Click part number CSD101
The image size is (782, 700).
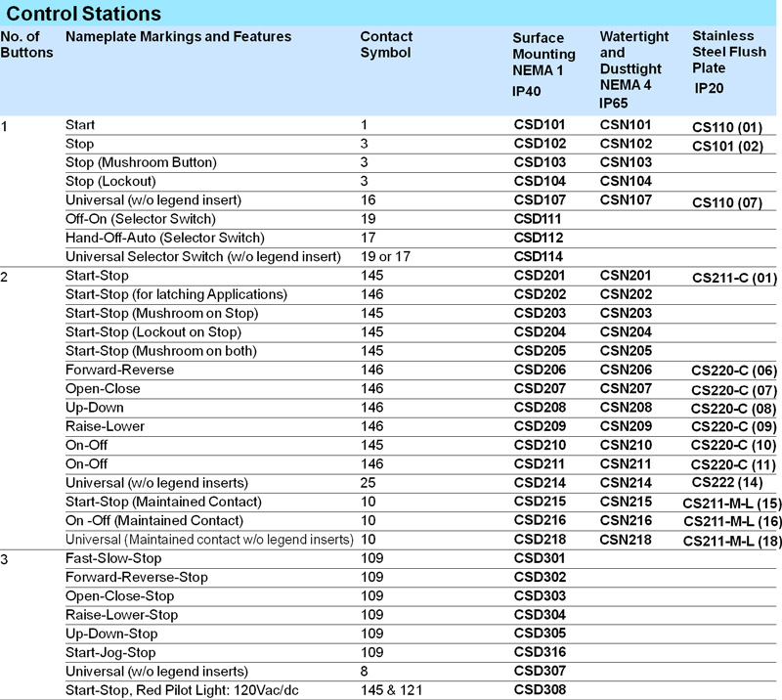540,125
